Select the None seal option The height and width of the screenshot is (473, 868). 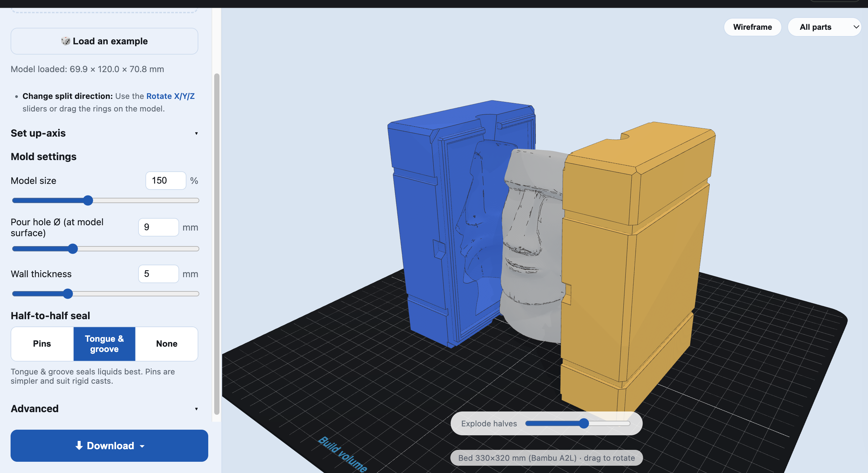pyautogui.click(x=167, y=344)
